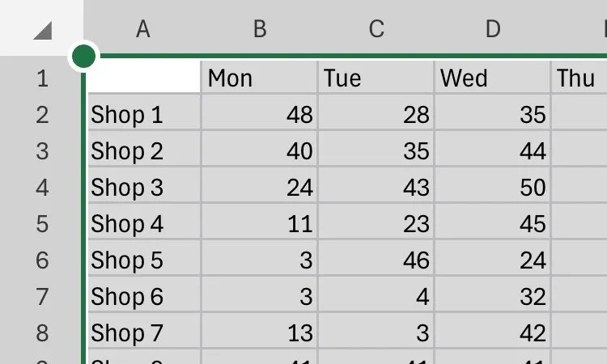Click Shop 5 Tuesday value 46
This screenshot has height=364, width=607.
[376, 260]
